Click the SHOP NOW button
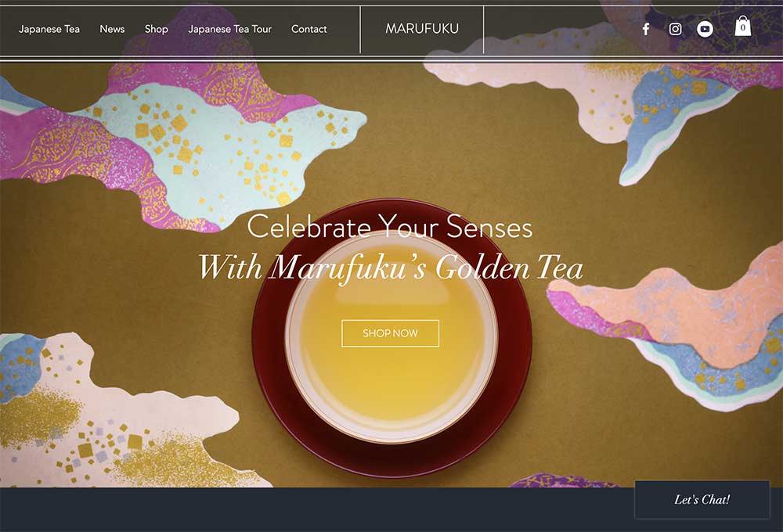Screen dimensions: 783x532 [x=390, y=332]
